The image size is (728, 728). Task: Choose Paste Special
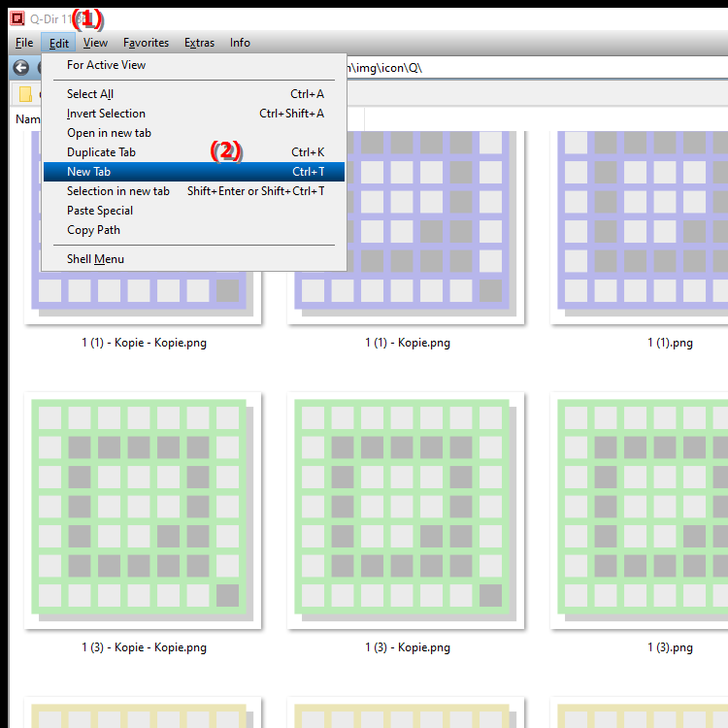(194, 211)
